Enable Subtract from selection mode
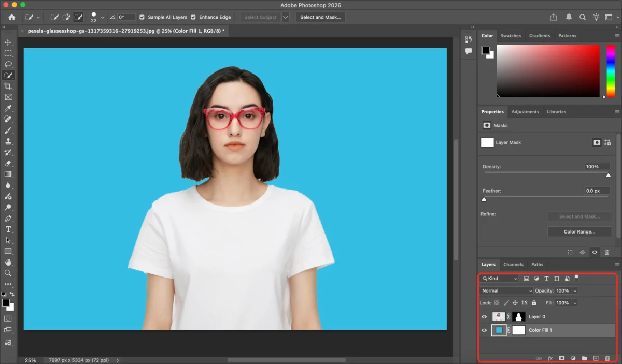The width and height of the screenshot is (622, 364). (78, 17)
